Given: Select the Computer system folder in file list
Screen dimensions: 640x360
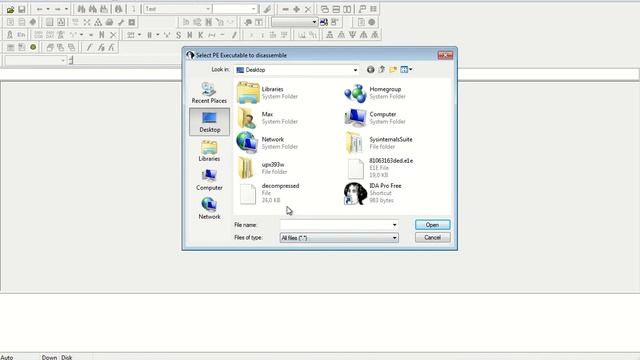Looking at the screenshot, I should 375,118.
